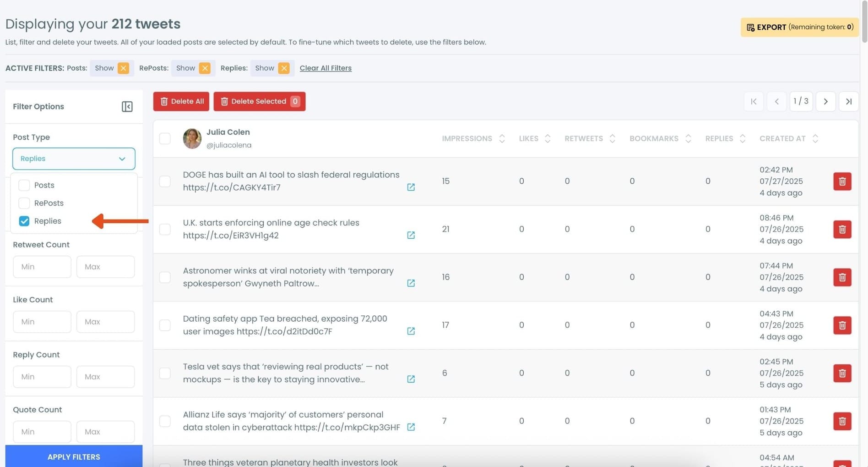Delete the Allianz Life tweet via trash icon

[x=841, y=421]
